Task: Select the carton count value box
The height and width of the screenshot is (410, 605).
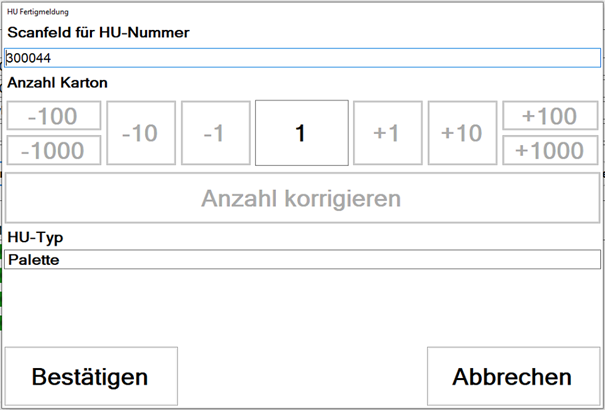Action: click(302, 133)
